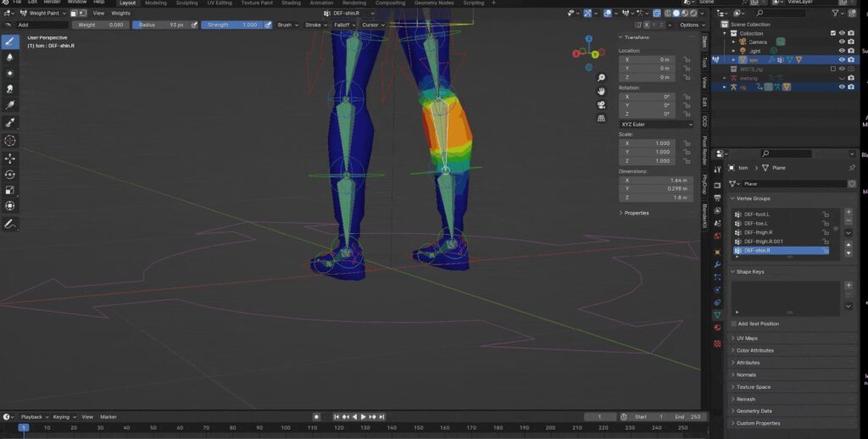Toggle visibility of tom object
Screen dimensions: 868x439
pyautogui.click(x=842, y=60)
